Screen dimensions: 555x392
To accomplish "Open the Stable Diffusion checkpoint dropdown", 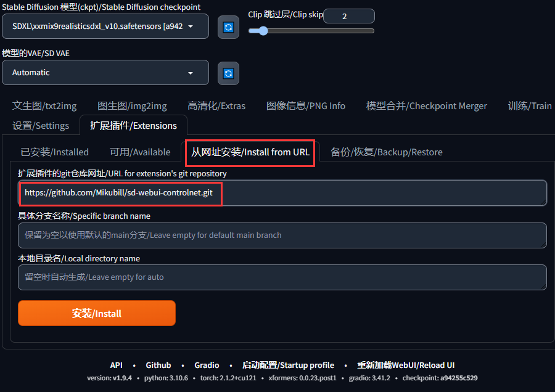I will point(105,26).
